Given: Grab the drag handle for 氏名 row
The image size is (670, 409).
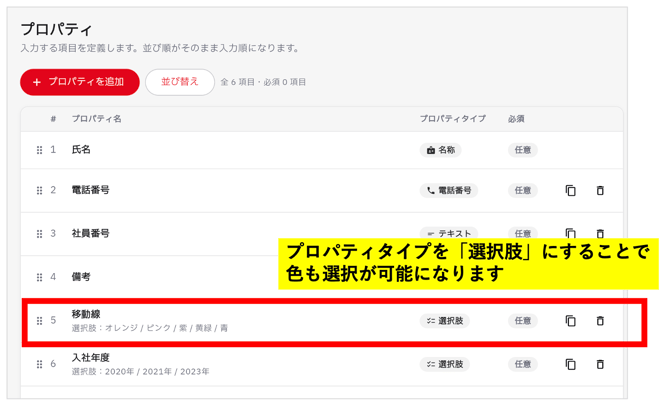Looking at the screenshot, I should (x=39, y=150).
